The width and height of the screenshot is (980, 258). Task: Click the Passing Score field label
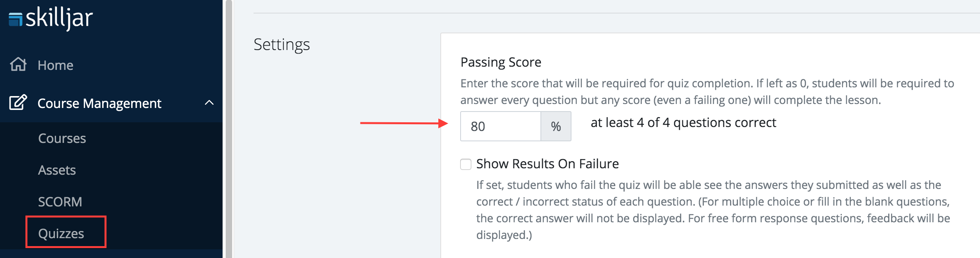(x=501, y=62)
